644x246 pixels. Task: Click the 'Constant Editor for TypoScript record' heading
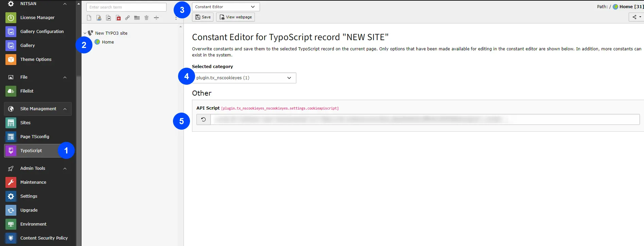click(290, 37)
